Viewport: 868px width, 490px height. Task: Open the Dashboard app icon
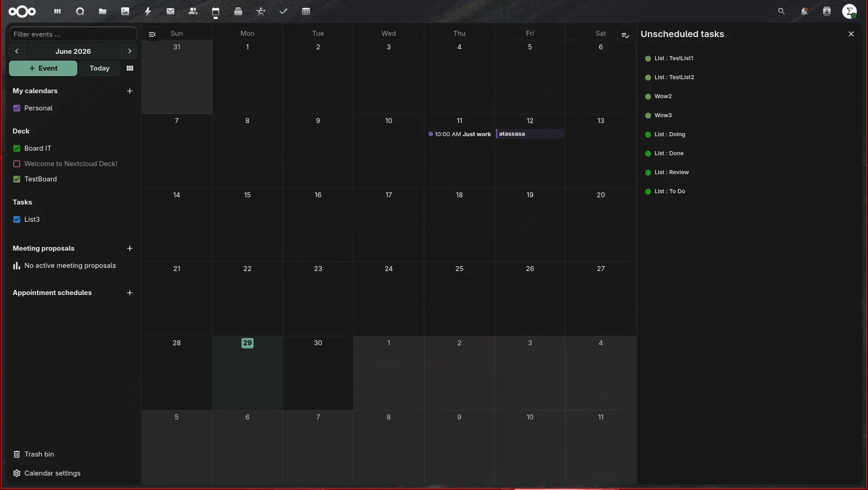[x=57, y=11]
